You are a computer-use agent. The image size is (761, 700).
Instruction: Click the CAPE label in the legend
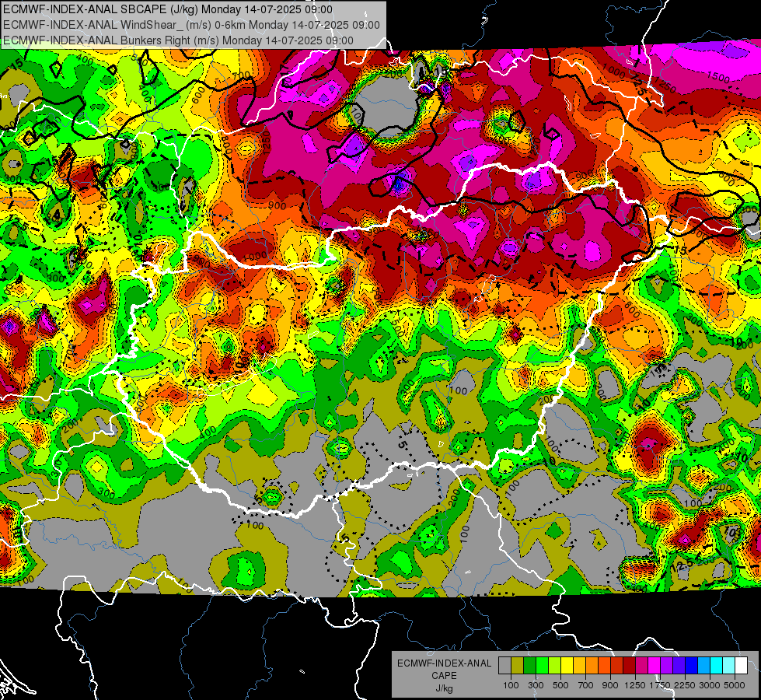pyautogui.click(x=445, y=675)
